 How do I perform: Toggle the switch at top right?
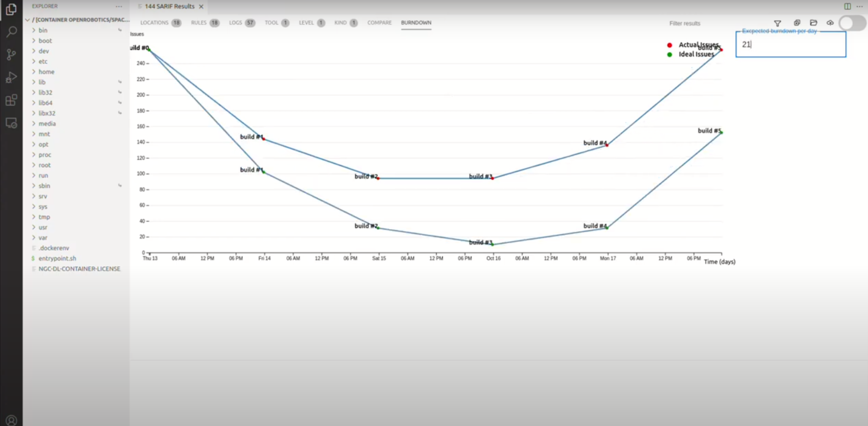(x=852, y=23)
